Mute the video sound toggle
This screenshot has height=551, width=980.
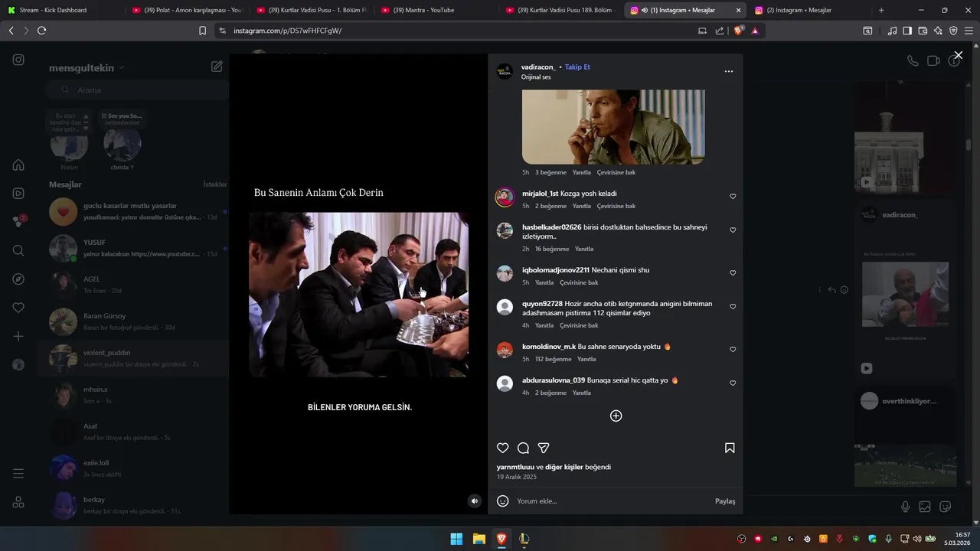click(475, 501)
